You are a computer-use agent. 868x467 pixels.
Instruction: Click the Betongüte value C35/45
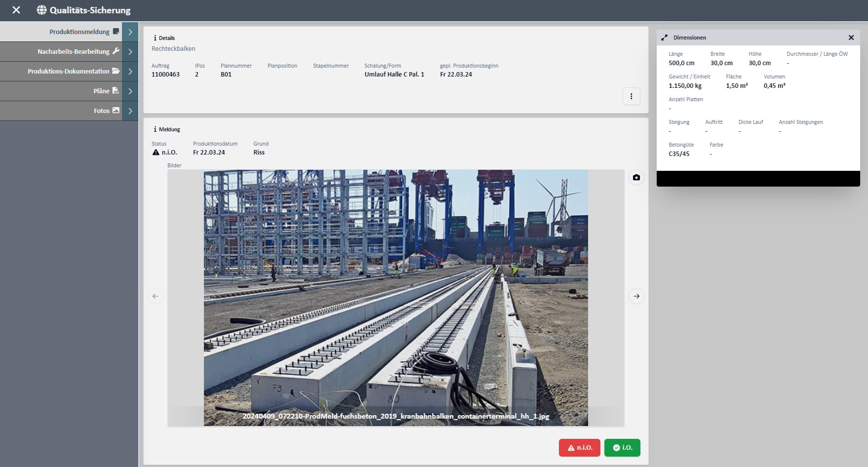[679, 154]
